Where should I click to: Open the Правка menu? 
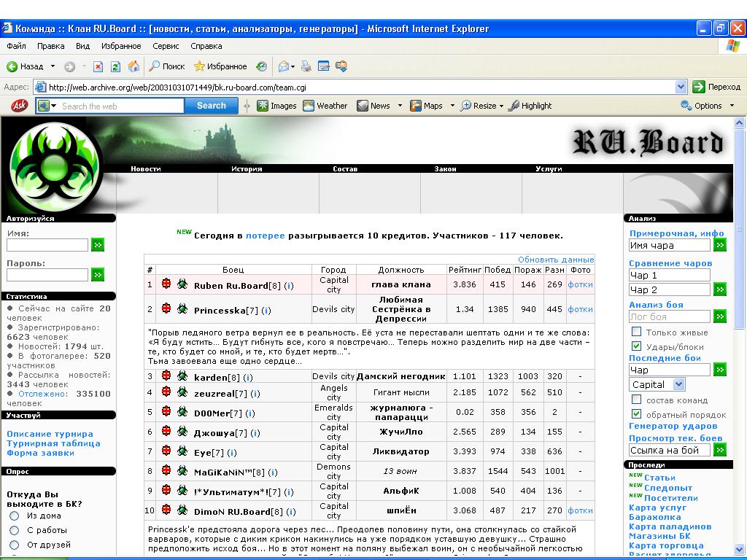pos(50,46)
